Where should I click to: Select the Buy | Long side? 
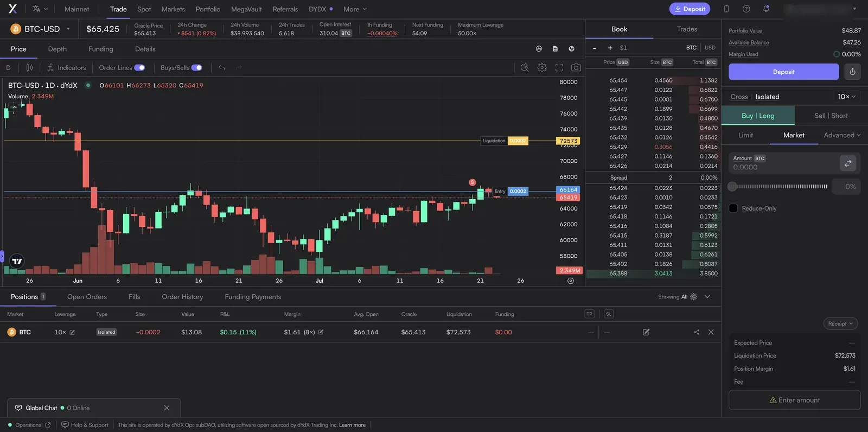[x=758, y=116]
